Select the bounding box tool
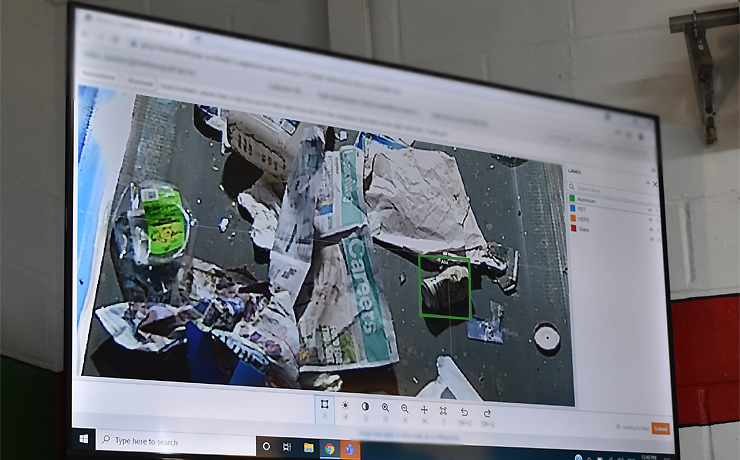 click(325, 407)
